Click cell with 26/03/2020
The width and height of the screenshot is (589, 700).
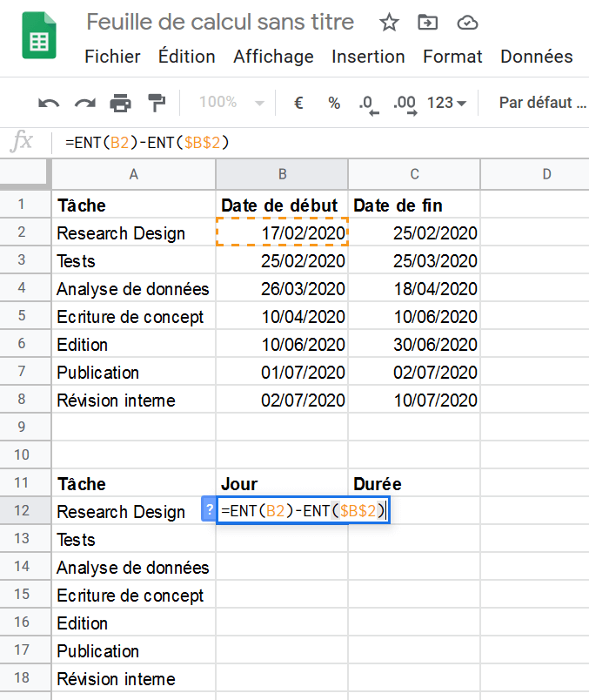coord(282,288)
